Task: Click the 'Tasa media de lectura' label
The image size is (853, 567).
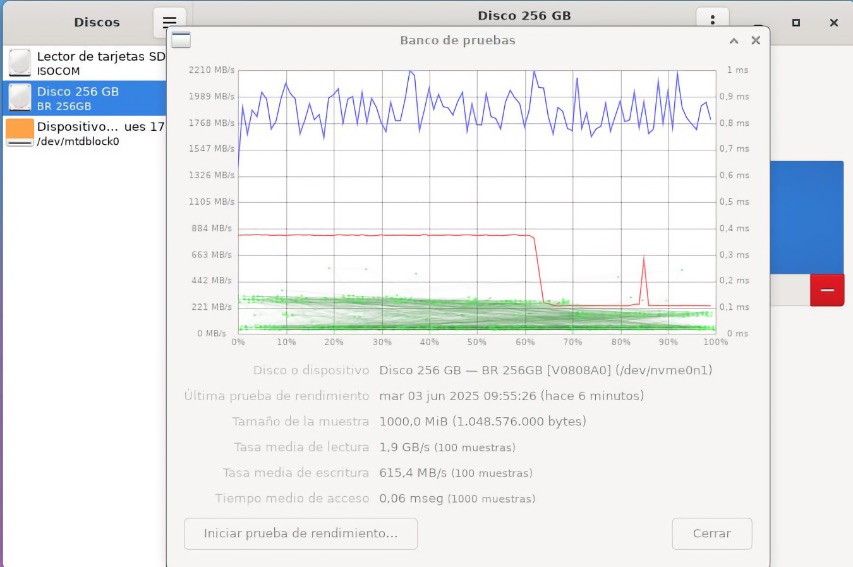Action: (301, 447)
